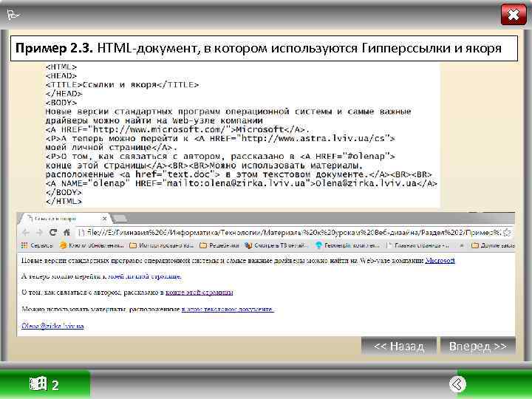Follow the моей личной странице link

point(145,276)
